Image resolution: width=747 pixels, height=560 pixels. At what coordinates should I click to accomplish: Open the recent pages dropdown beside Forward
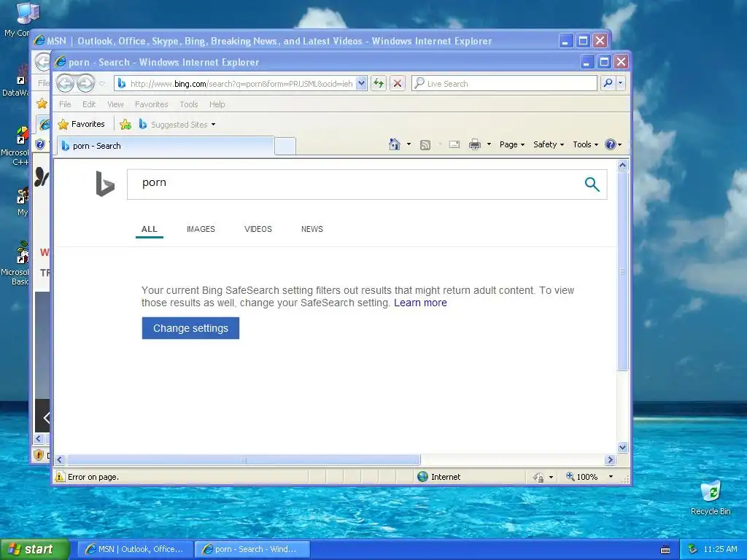tap(101, 84)
